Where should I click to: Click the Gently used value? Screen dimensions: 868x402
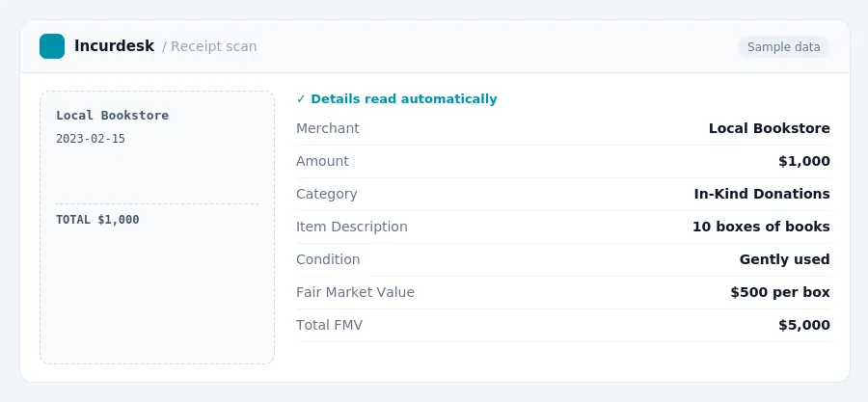(784, 259)
